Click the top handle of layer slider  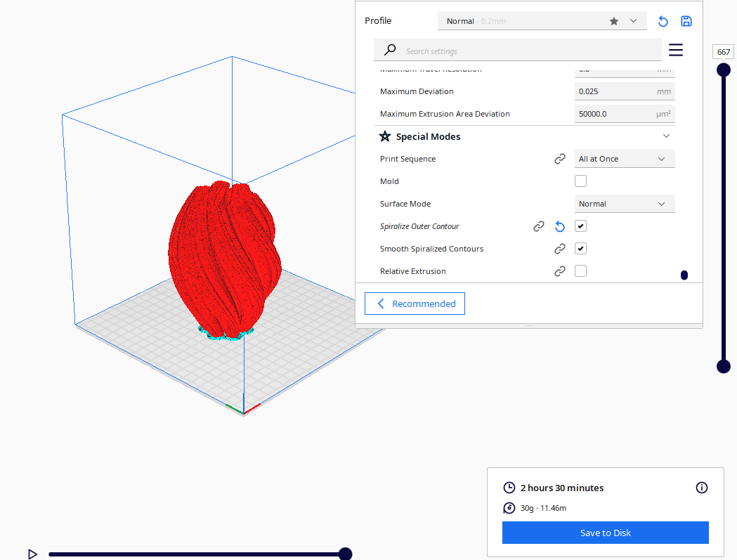pyautogui.click(x=723, y=70)
